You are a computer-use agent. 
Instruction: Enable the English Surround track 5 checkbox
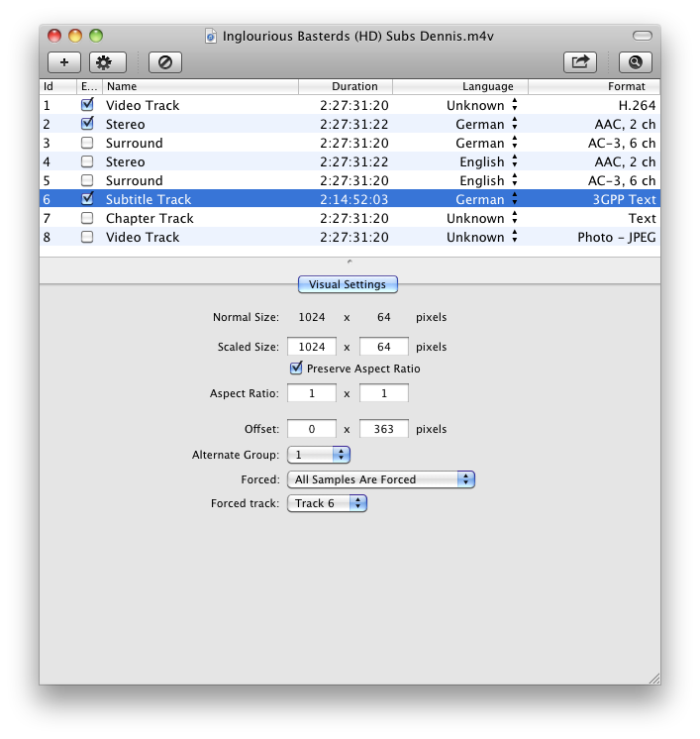[87, 180]
